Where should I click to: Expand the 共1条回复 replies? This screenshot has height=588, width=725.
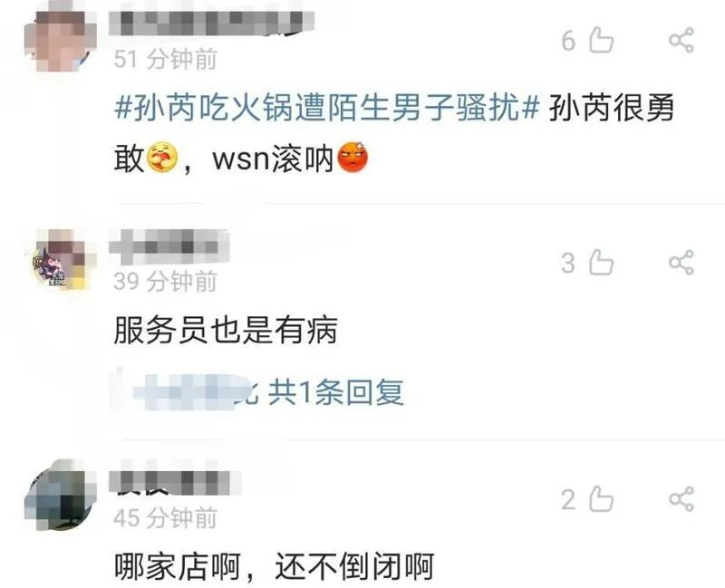[x=336, y=392]
